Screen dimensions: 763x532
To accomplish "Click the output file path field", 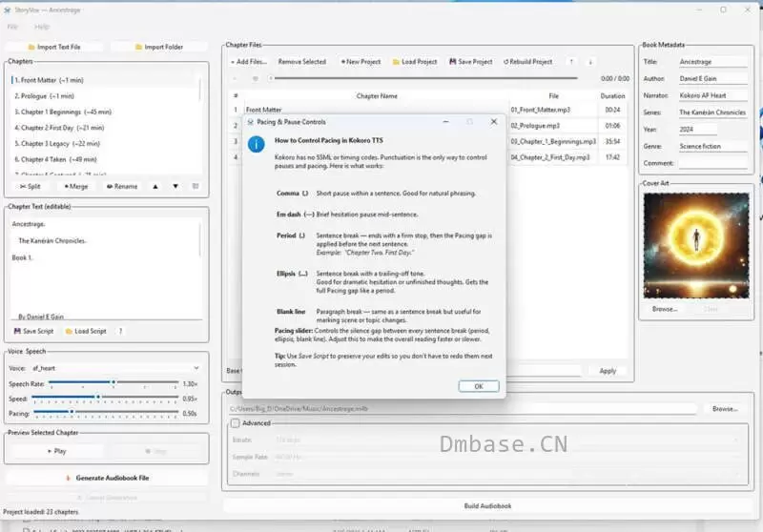I will pyautogui.click(x=463, y=409).
